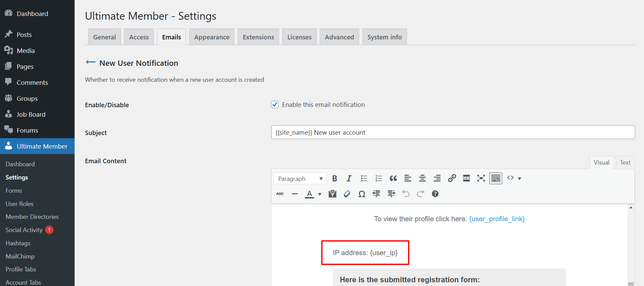Viewport: 644px width, 286px height.
Task: Open Pages in the sidebar
Action: pyautogui.click(x=37, y=66)
